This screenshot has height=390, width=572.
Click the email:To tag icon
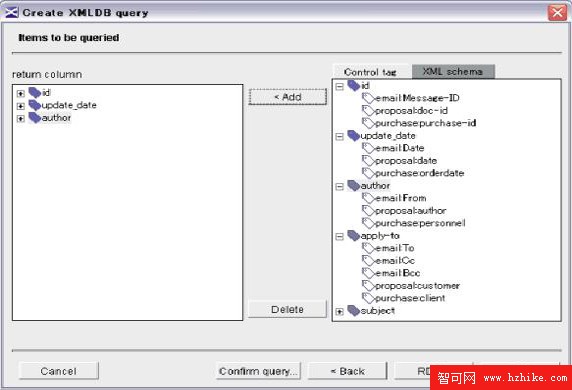click(368, 248)
